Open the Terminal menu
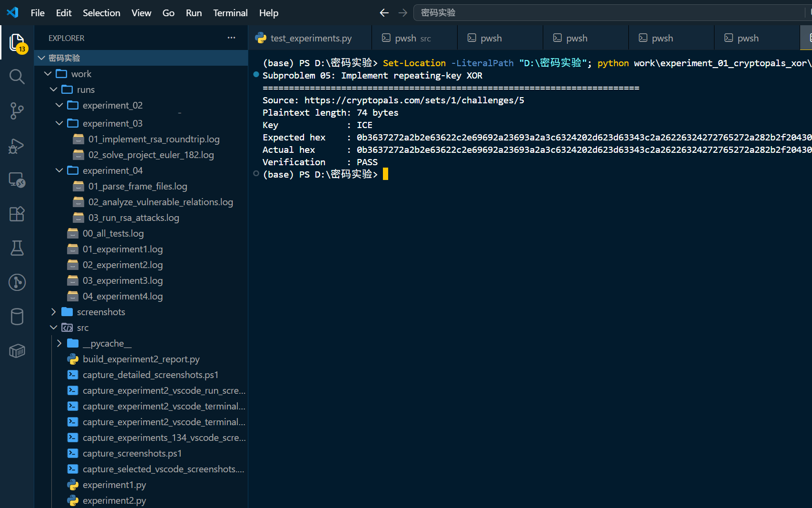 tap(230, 13)
